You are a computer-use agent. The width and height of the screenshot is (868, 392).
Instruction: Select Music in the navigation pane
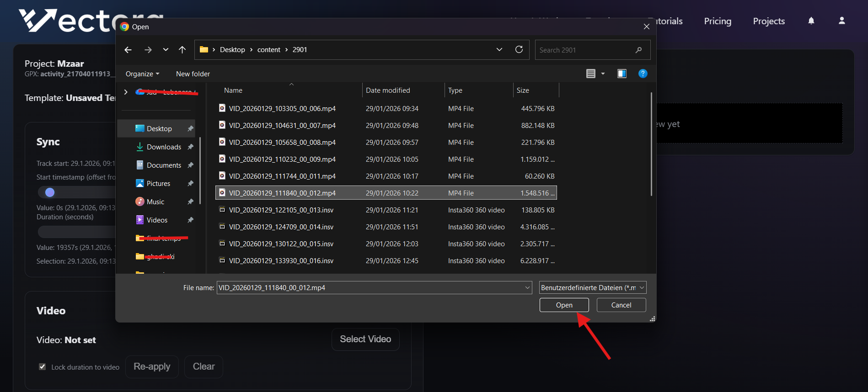pyautogui.click(x=156, y=202)
